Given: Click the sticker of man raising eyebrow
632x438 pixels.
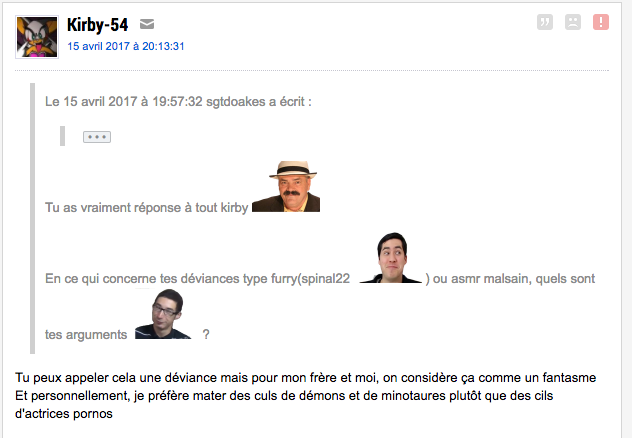Looking at the screenshot, I should [391, 257].
